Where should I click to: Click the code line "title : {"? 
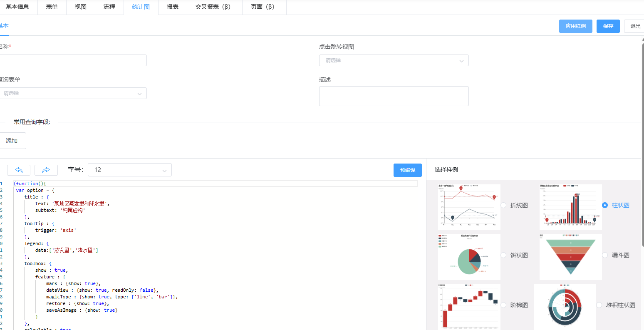(37, 197)
